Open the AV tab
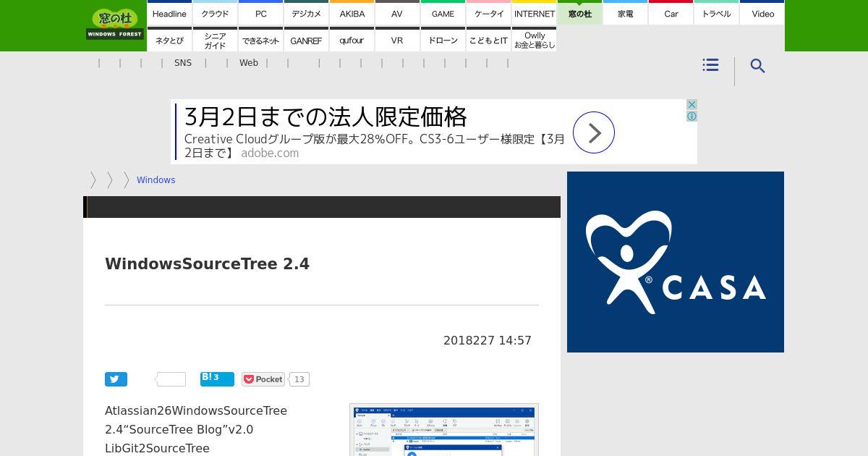868x456 pixels. [397, 13]
